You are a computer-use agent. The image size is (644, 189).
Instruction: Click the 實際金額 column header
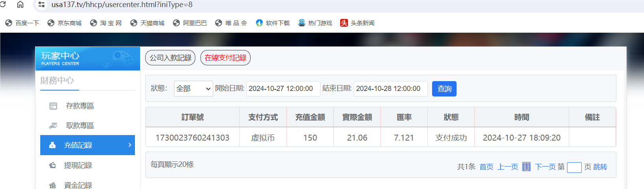coord(357,117)
